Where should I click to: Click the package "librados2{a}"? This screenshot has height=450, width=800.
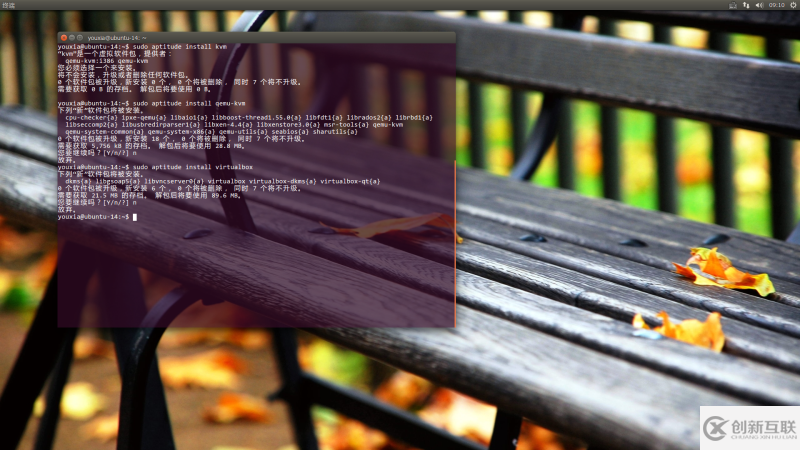369,117
